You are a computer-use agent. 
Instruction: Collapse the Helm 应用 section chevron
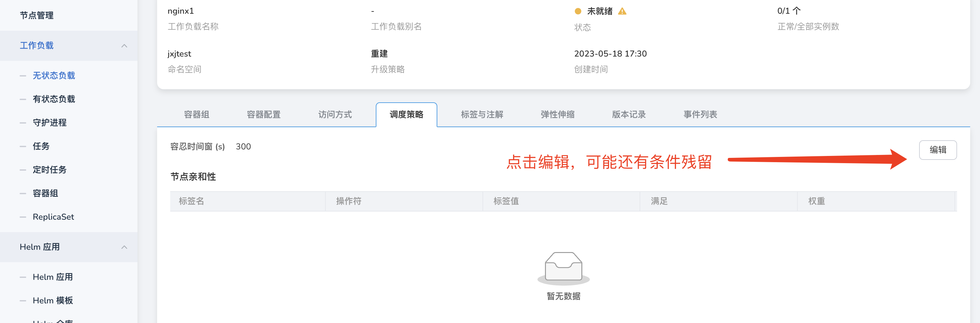[x=124, y=247]
